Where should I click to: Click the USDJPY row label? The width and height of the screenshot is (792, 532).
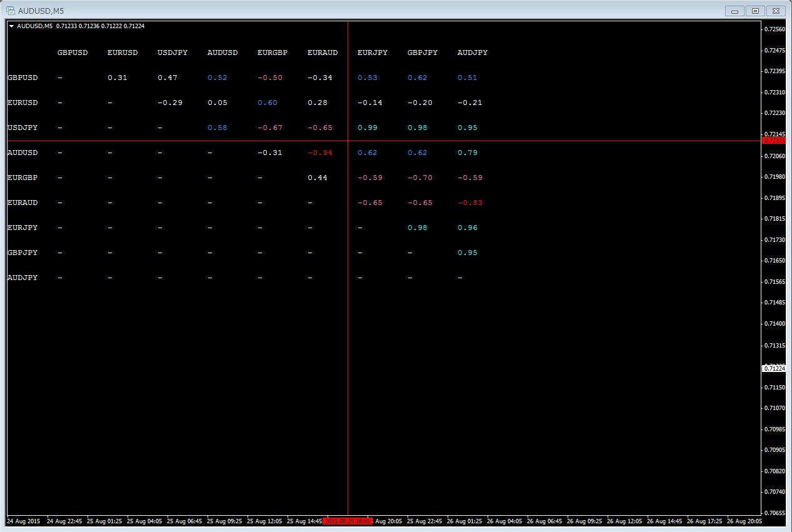(23, 128)
